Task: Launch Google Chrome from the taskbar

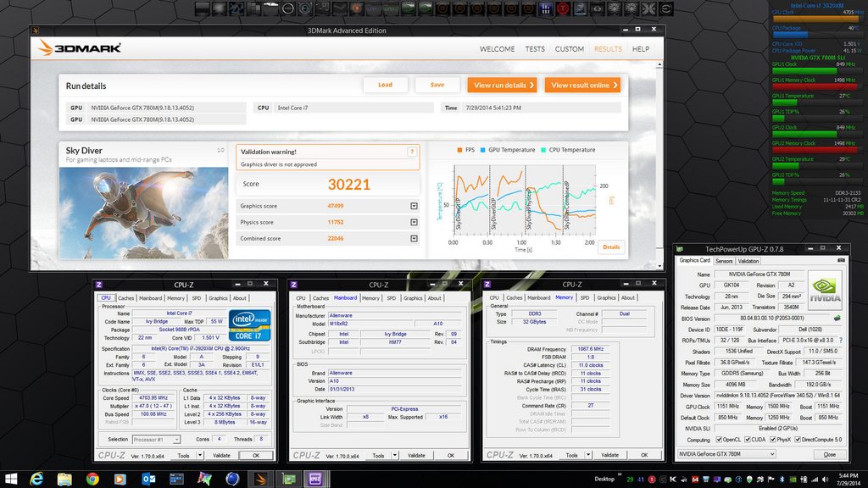Action: pyautogui.click(x=92, y=479)
